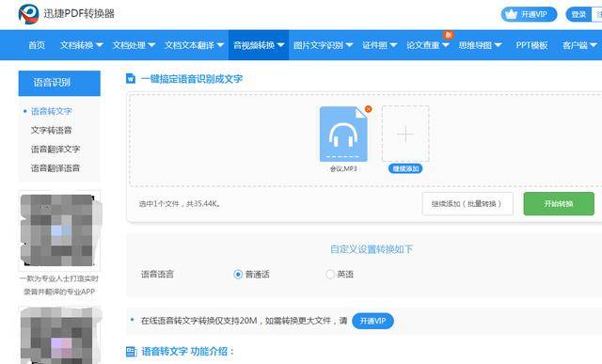
Task: Click the 开通VIP button in the header
Action: 529,15
